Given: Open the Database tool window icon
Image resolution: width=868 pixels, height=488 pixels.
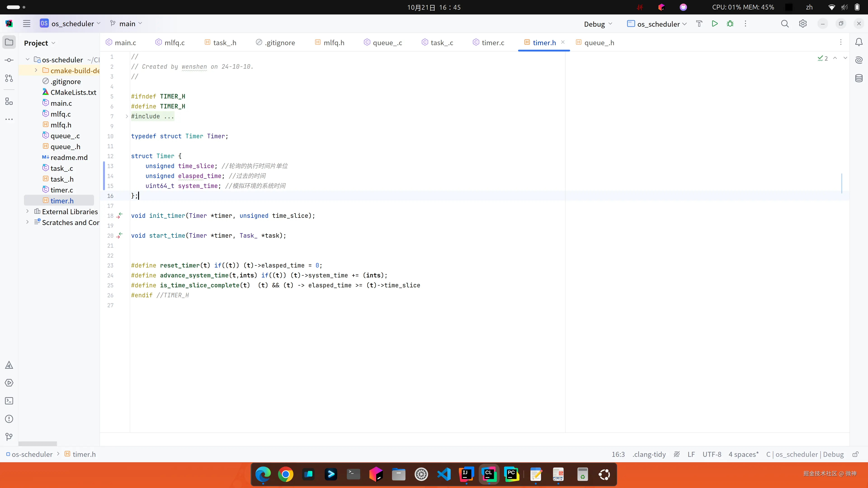Looking at the screenshot, I should pos(859,78).
